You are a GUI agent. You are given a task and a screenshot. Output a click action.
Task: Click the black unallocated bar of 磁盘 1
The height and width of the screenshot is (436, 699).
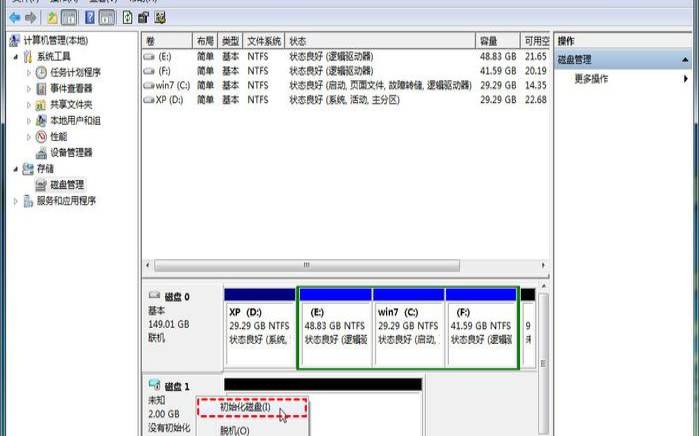pyautogui.click(x=323, y=385)
